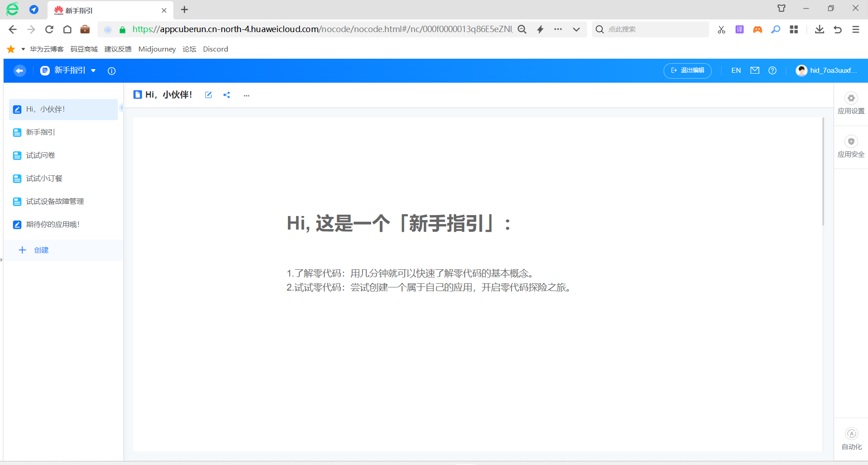Click the favorites star icon in the bookmarks bar
This screenshot has width=868, height=465.
tap(11, 49)
